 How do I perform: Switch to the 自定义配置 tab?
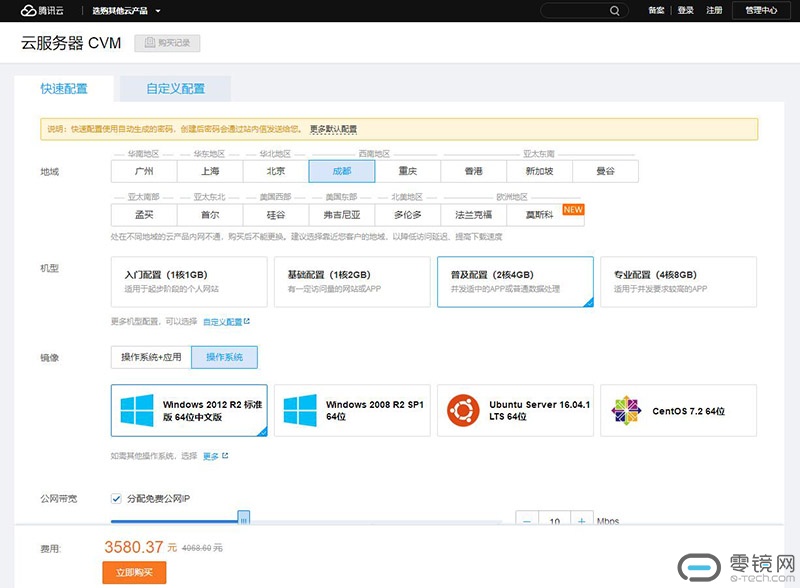[176, 89]
